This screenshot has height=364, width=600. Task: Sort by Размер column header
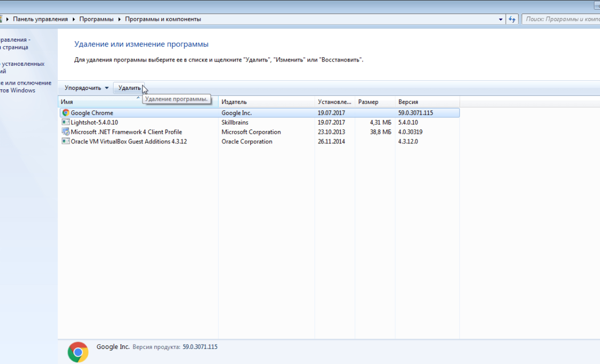point(375,102)
